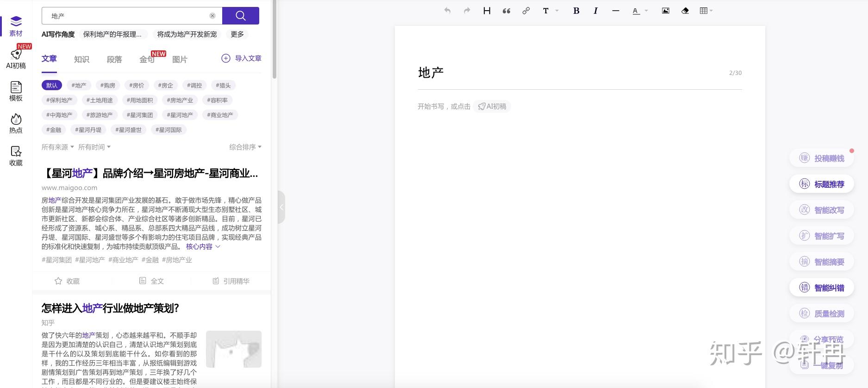Open the 模板 templates panel
The height and width of the screenshot is (388, 868).
click(16, 91)
